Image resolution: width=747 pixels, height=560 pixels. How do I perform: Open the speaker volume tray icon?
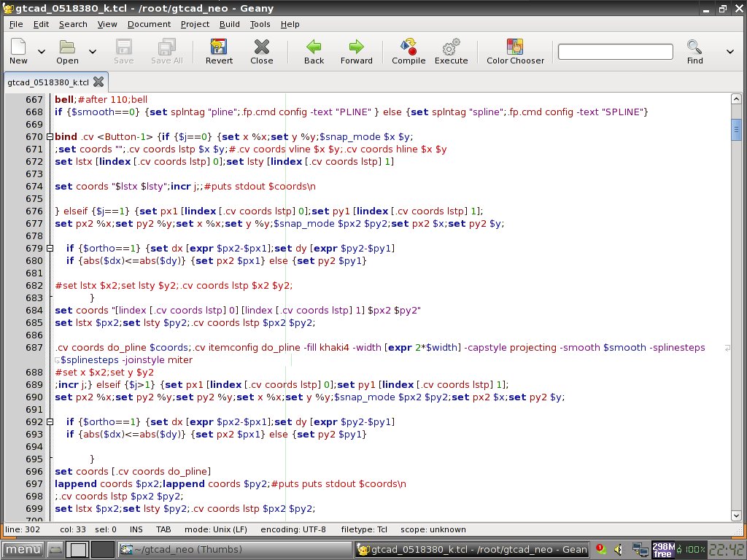pyautogui.click(x=619, y=550)
